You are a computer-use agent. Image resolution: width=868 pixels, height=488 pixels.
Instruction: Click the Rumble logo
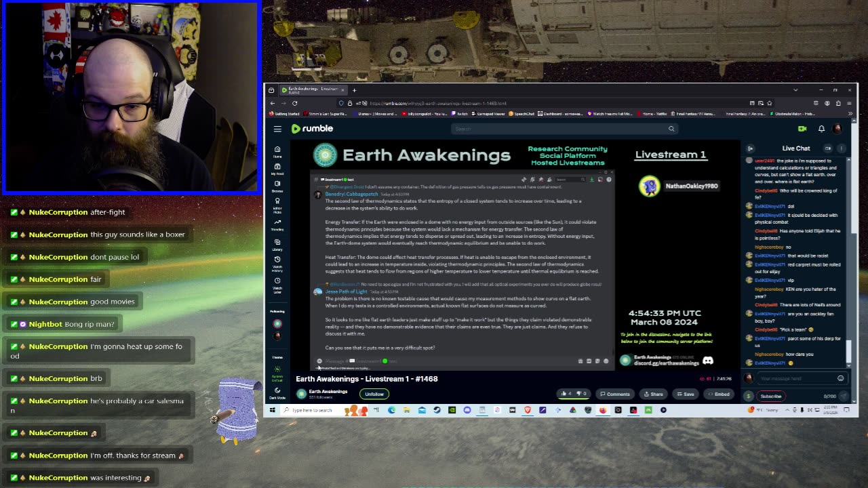coord(312,129)
